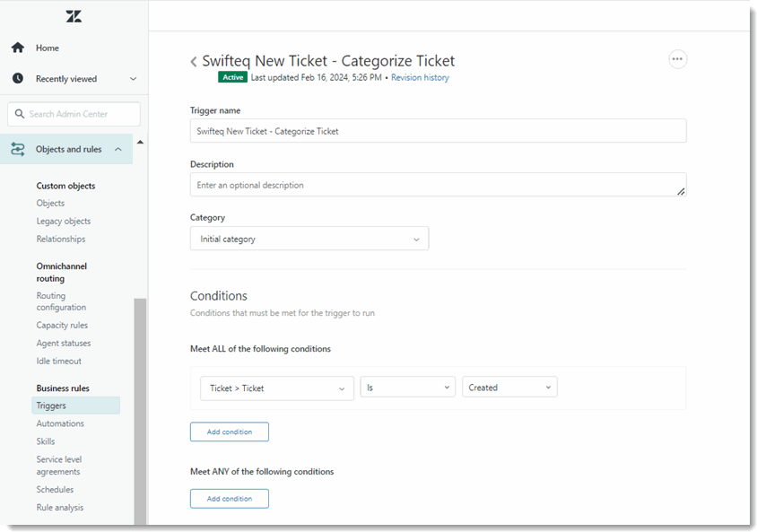
Task: Open Relationships in the sidebar
Action: (x=61, y=239)
